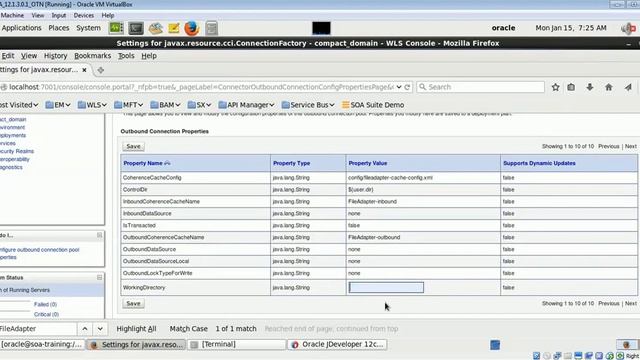
Task: Click the config/fileadapter-cache-config.xml value cell
Action: pyautogui.click(x=423, y=178)
